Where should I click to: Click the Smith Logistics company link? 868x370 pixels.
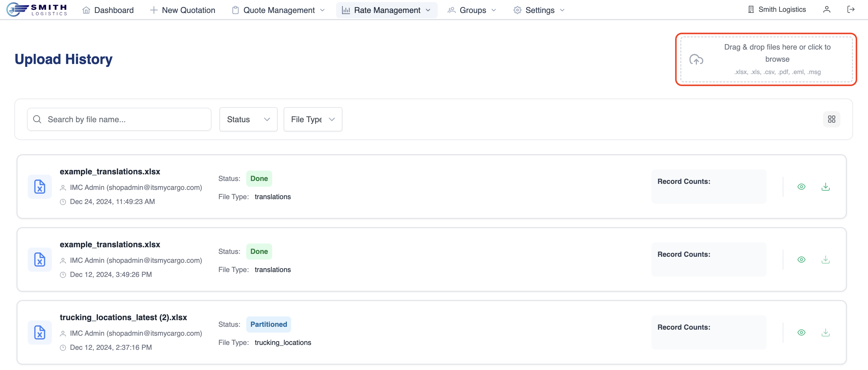tap(777, 10)
